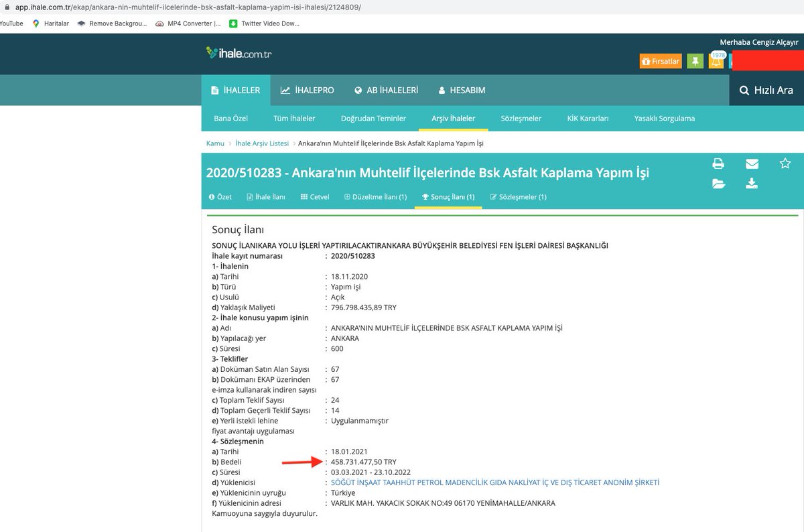Go to Bana Özel submenu

230,119
